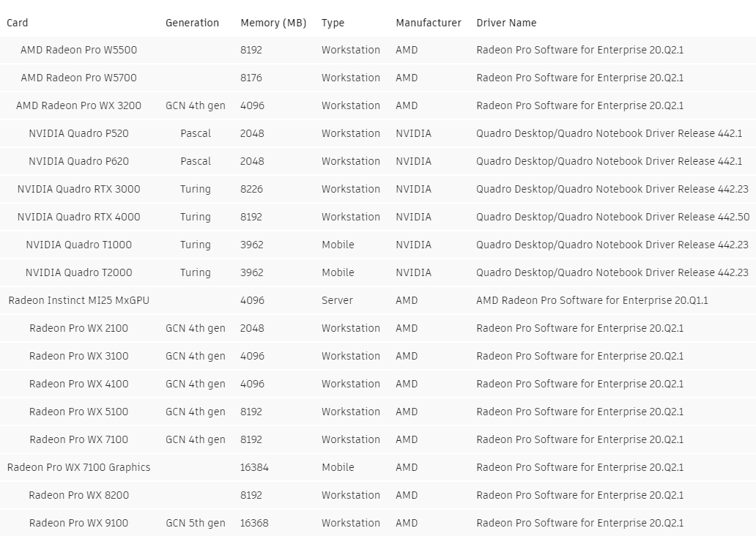Select the AMD Radeon Pro WX 3200 card name
The width and height of the screenshot is (756, 539).
click(x=78, y=105)
